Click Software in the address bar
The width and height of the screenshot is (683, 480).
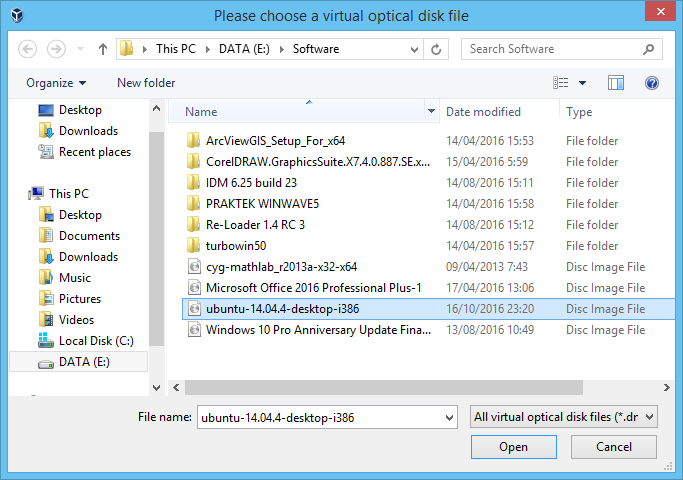(x=316, y=49)
